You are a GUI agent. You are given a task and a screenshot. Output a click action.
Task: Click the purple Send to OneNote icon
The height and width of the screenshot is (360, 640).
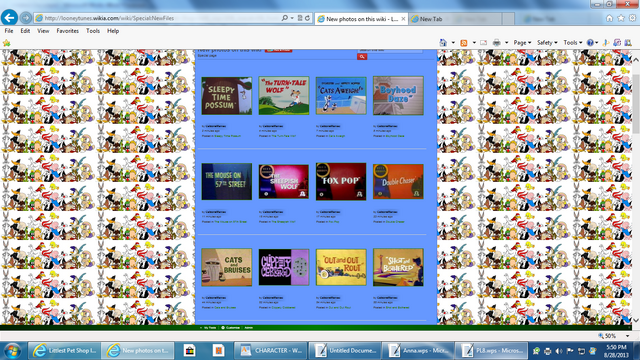[617, 42]
